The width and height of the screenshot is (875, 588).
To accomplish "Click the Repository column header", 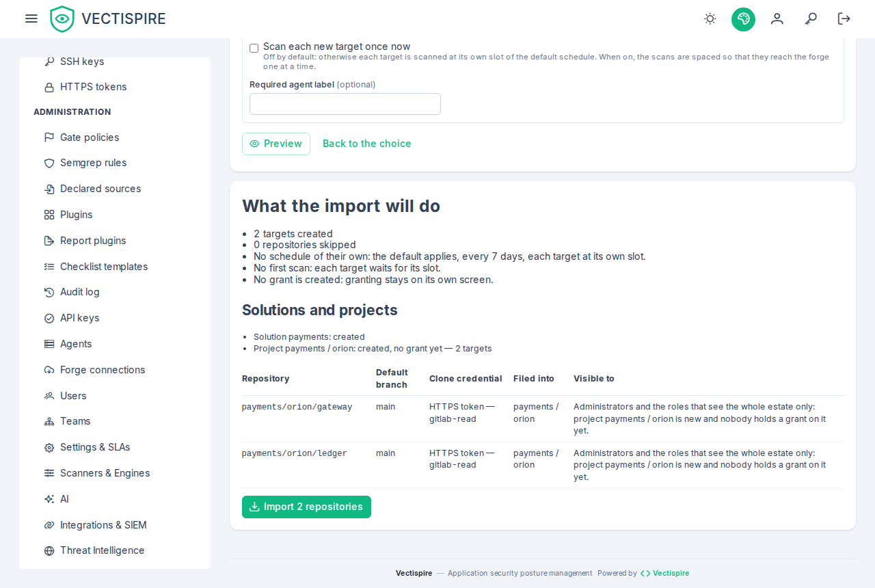I will 266,379.
